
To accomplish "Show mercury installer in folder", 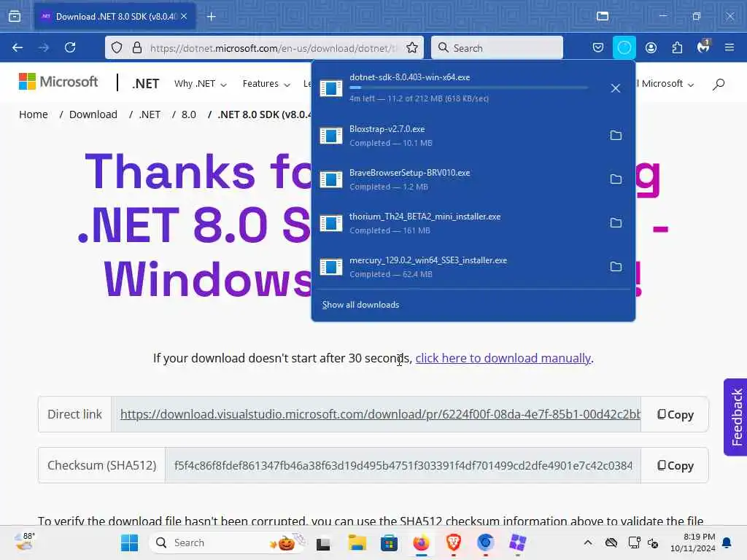I will coord(616,267).
